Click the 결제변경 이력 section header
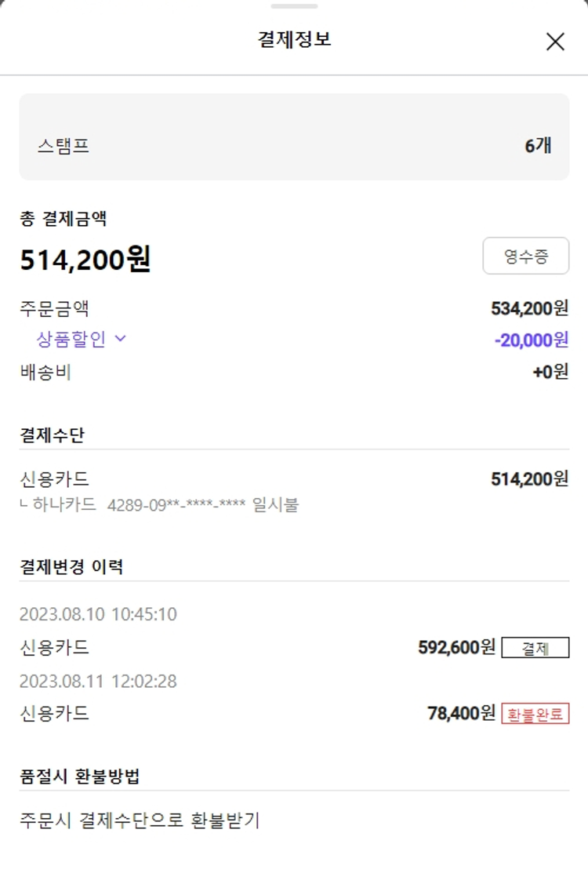 pyautogui.click(x=71, y=566)
